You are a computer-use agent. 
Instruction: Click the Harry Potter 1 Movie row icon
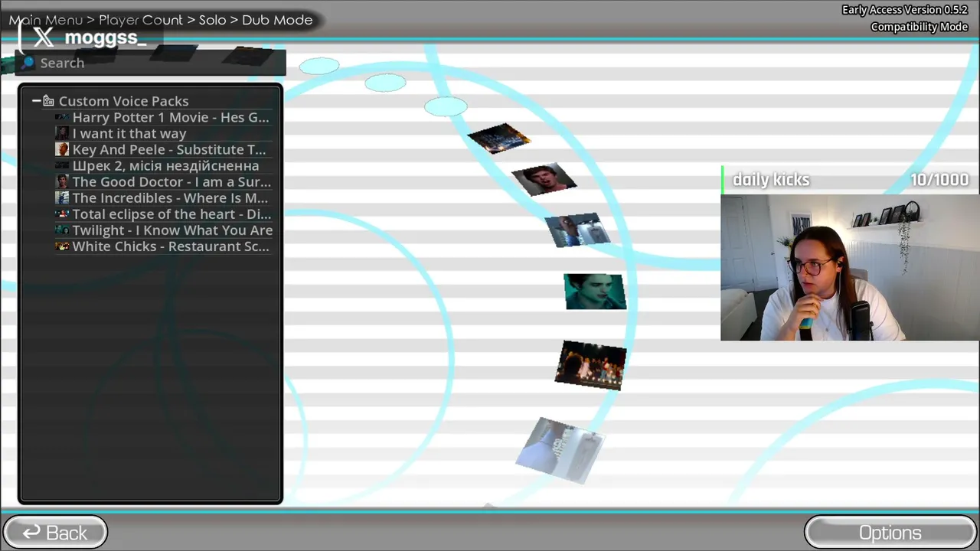tap(62, 118)
